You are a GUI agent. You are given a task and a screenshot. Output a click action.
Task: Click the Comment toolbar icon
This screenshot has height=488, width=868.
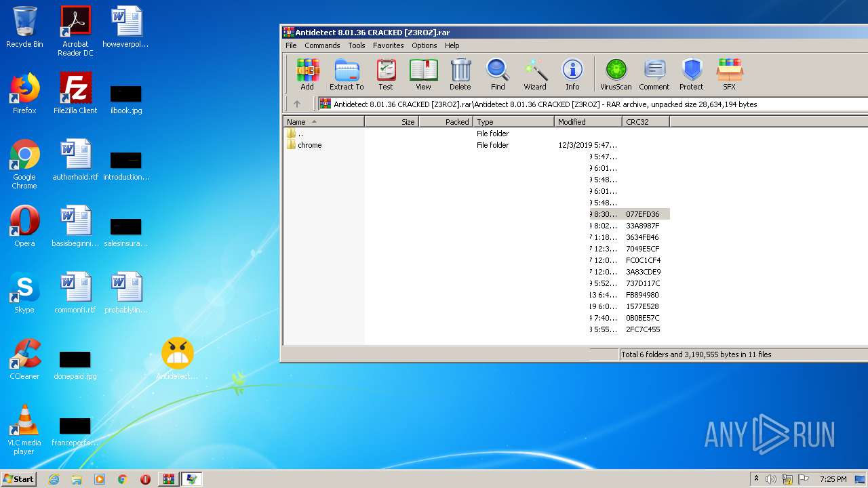click(x=654, y=74)
